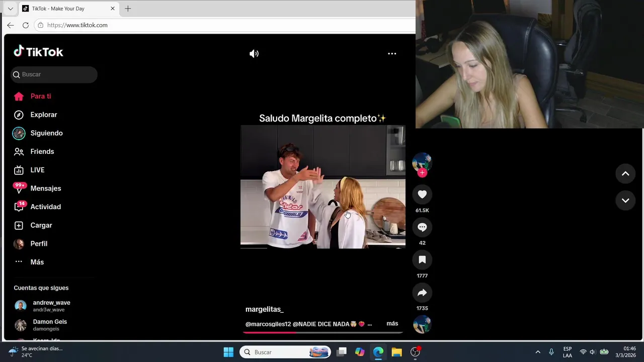
Task: Like the video with the heart icon
Action: [x=422, y=195]
